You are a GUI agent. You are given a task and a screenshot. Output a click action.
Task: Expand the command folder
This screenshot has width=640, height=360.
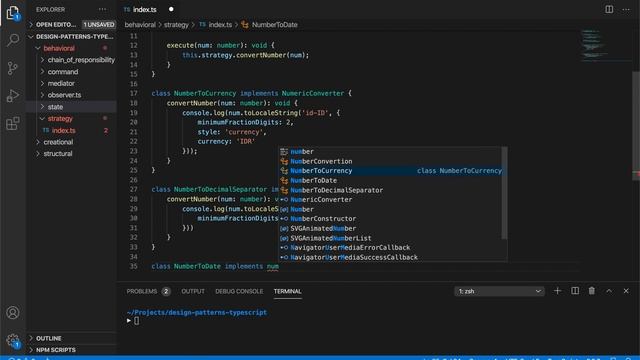(x=71, y=72)
